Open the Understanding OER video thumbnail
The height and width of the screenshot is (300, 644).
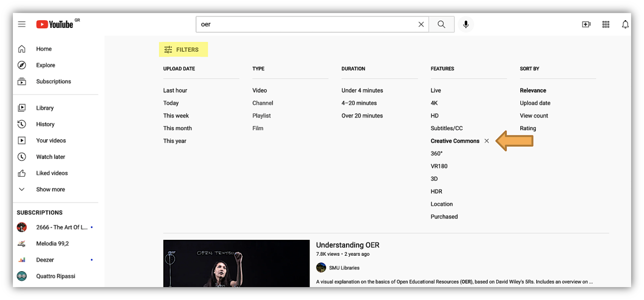(x=236, y=264)
